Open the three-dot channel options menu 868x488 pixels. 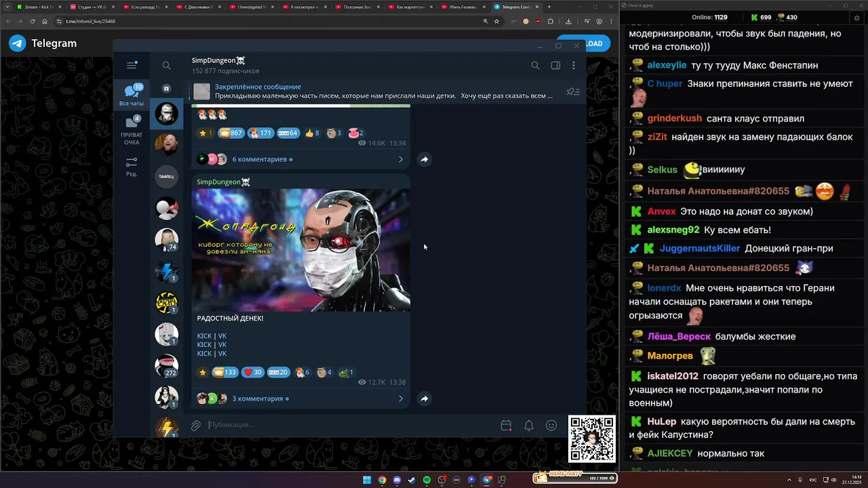click(x=574, y=66)
